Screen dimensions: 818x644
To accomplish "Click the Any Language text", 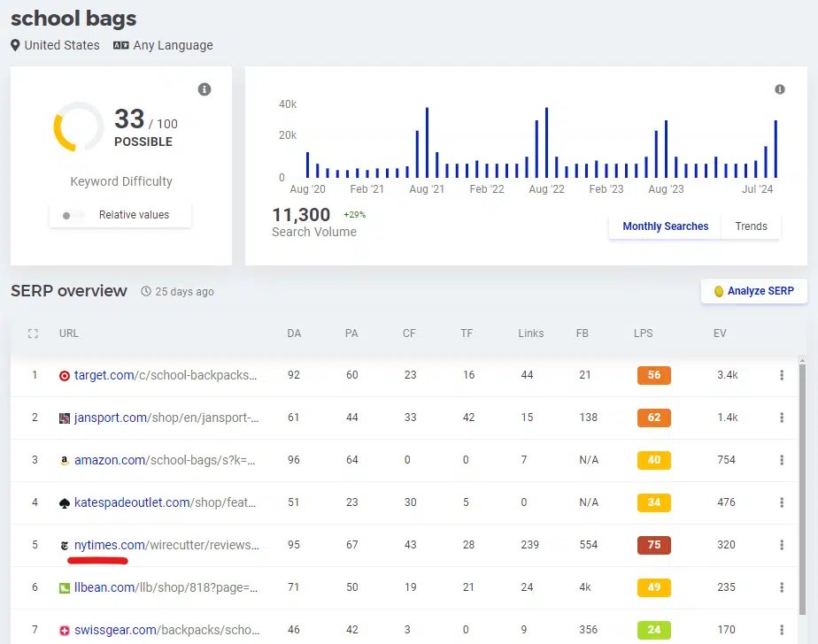I will [174, 45].
